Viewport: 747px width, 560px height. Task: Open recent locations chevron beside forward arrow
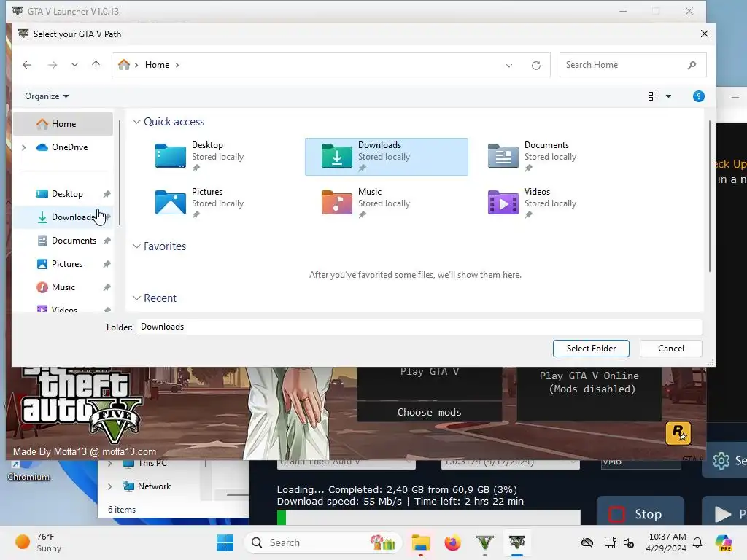(74, 65)
